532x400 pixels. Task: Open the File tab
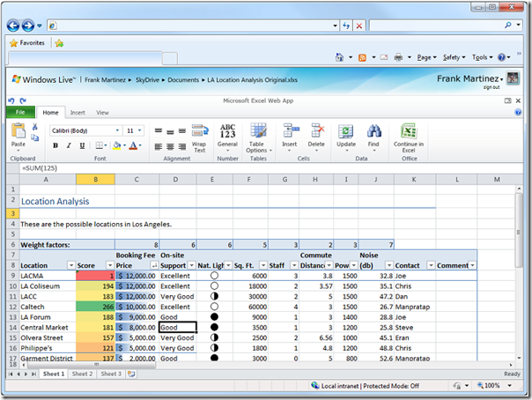tap(20, 112)
